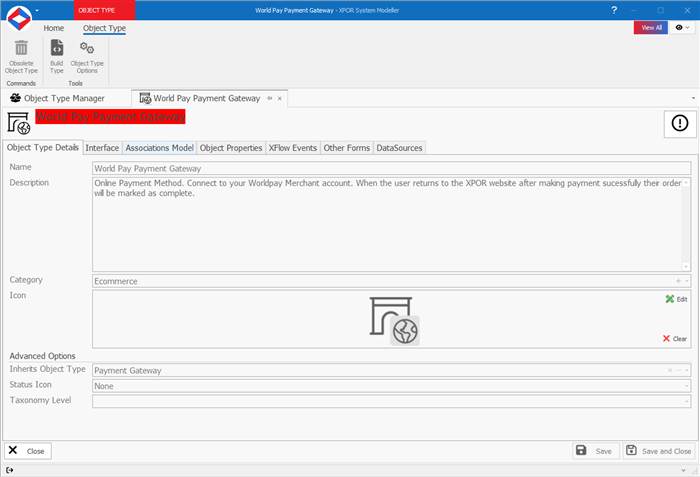Click the Inherits Object Type label
Viewport: 700px width, 477px height.
pos(47,369)
